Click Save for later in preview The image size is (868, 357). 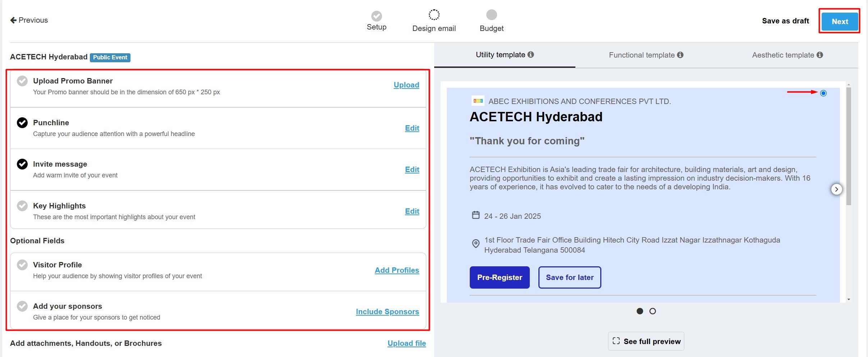tap(570, 277)
